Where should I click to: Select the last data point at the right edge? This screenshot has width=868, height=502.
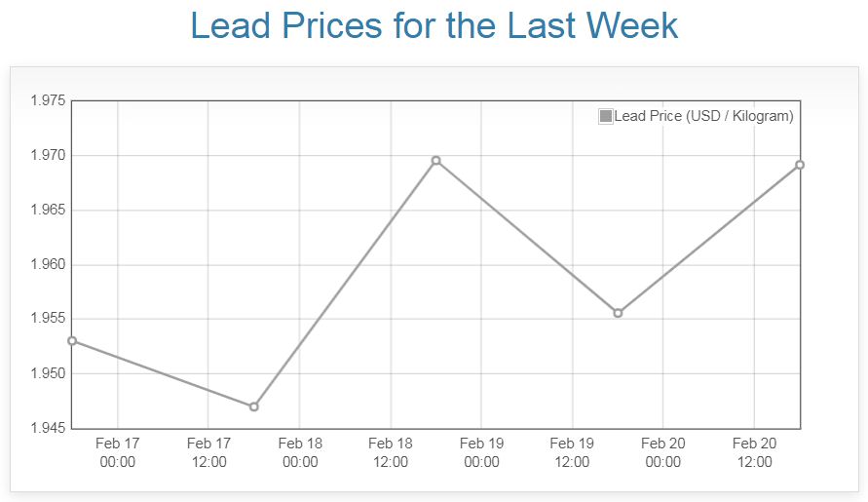pyautogui.click(x=800, y=165)
